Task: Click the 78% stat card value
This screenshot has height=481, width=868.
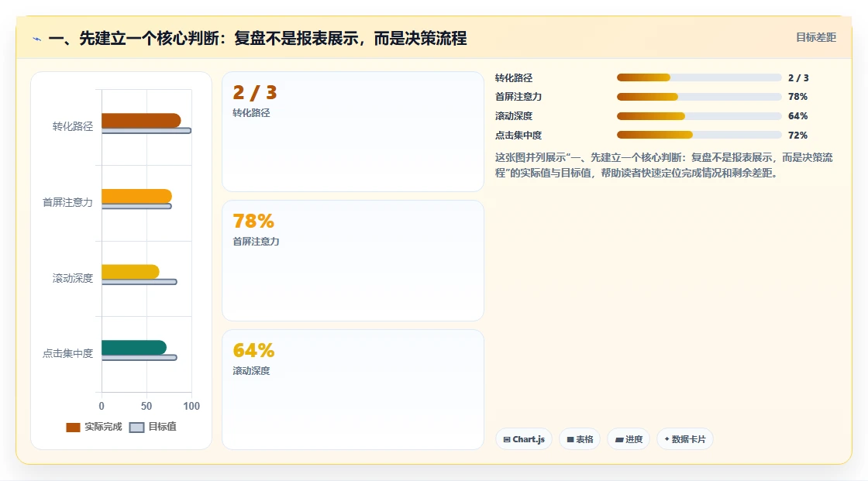Action: tap(253, 222)
